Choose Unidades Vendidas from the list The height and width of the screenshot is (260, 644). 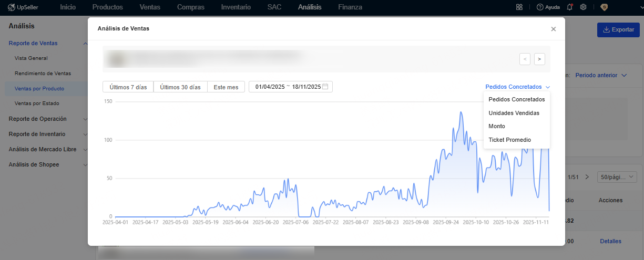[x=514, y=113]
